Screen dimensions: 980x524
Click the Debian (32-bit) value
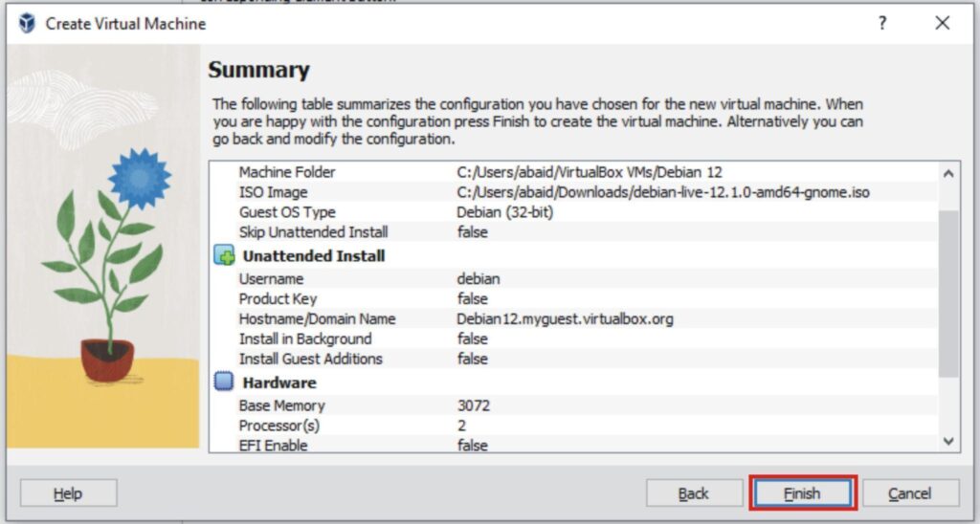pyautogui.click(x=505, y=212)
